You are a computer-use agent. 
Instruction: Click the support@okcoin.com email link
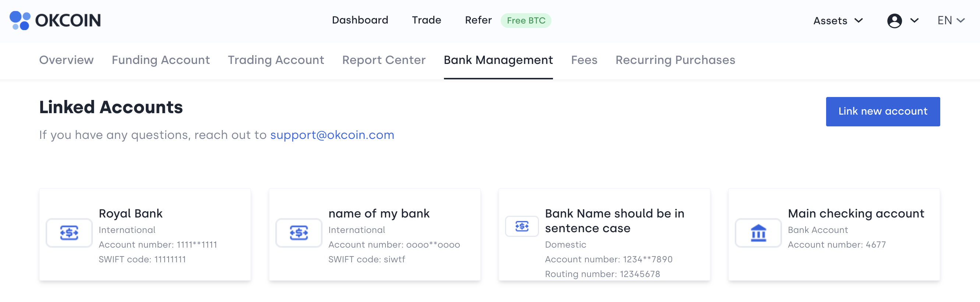332,135
